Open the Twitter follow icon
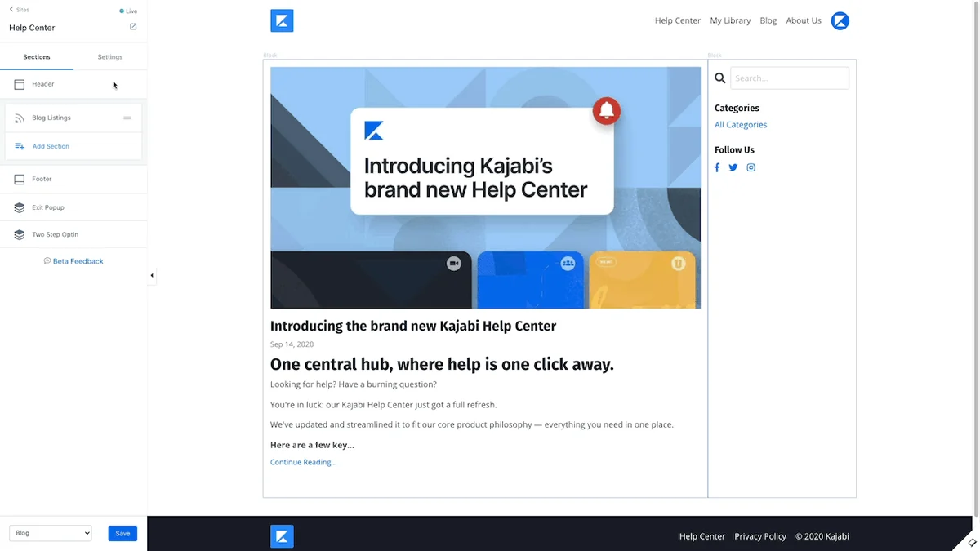Image resolution: width=980 pixels, height=551 pixels. click(733, 167)
